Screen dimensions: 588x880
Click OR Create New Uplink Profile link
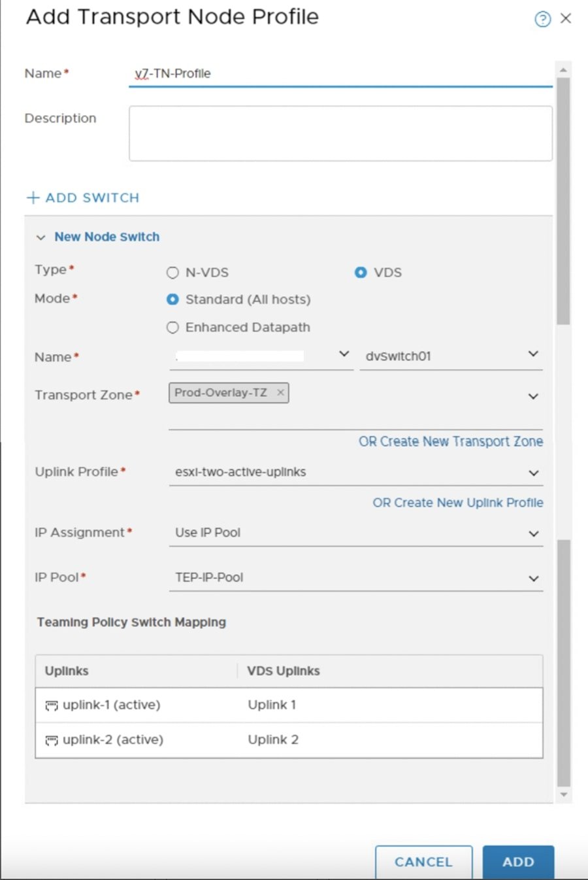click(457, 503)
